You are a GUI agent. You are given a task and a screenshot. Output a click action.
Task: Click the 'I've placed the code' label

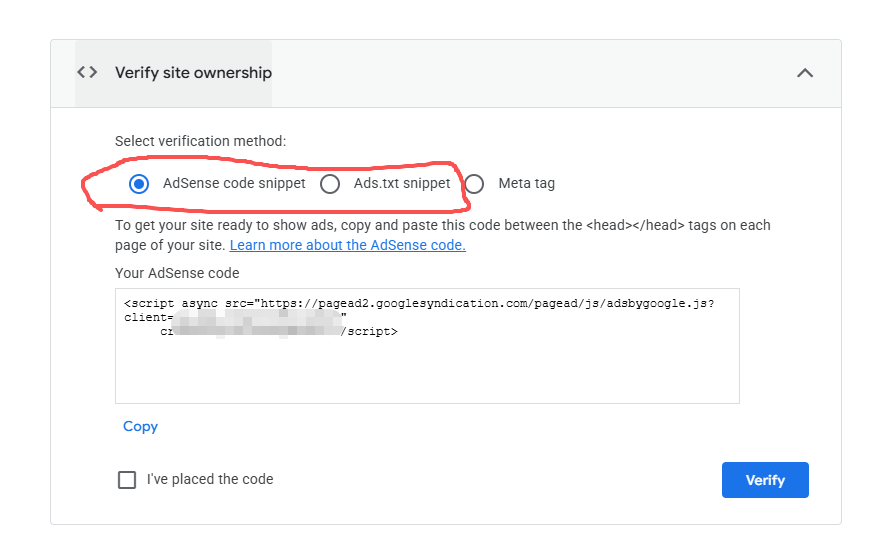tap(210, 480)
